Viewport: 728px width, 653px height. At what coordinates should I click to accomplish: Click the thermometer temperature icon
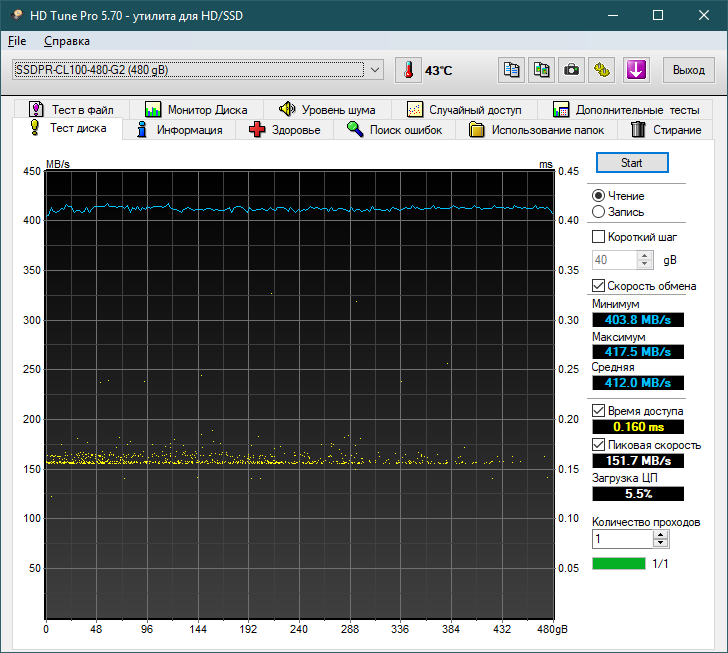(x=409, y=70)
